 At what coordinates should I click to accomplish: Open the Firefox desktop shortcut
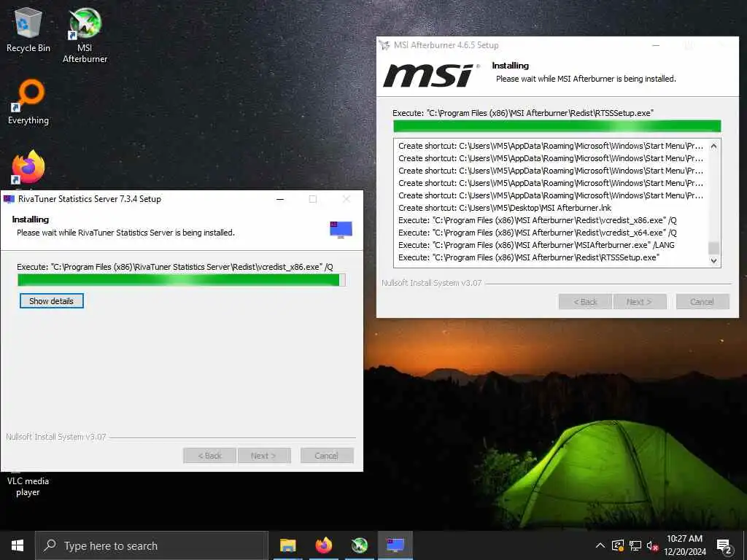coord(28,168)
